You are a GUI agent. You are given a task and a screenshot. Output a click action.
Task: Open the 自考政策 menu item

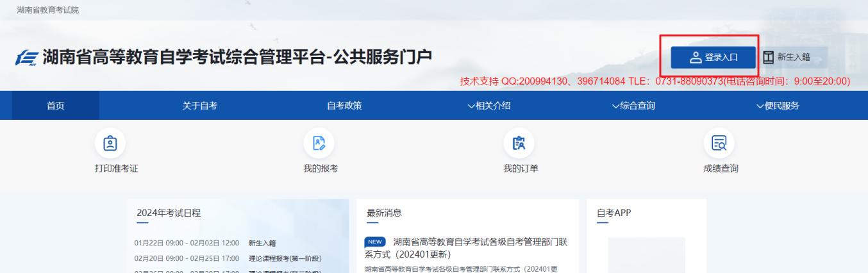[344, 106]
